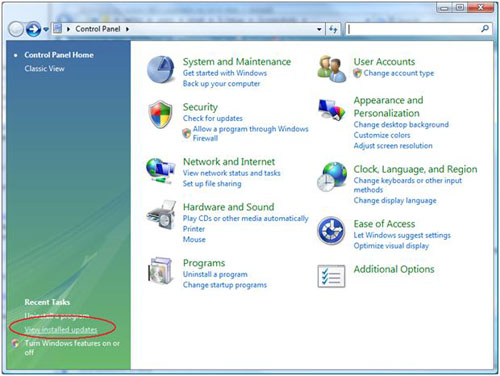Click Check for updates
This screenshot has height=376, width=500.
tap(213, 118)
